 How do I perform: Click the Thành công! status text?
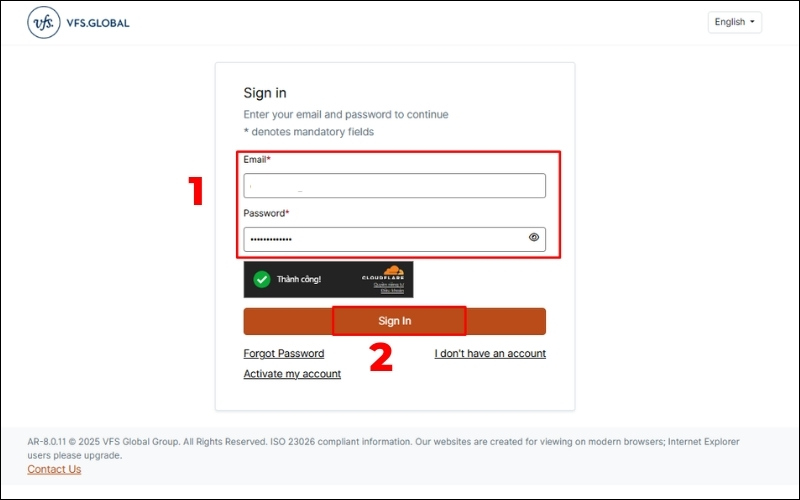point(299,279)
